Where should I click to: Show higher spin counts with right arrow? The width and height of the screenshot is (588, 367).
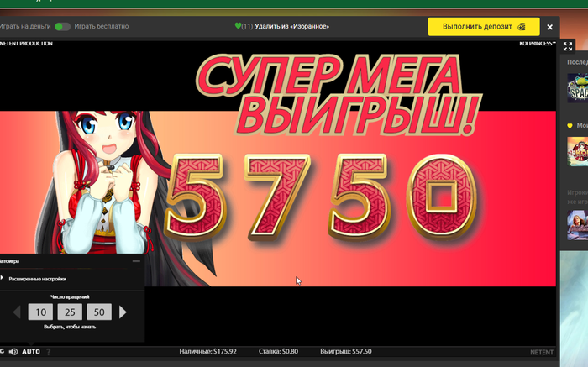tap(123, 312)
